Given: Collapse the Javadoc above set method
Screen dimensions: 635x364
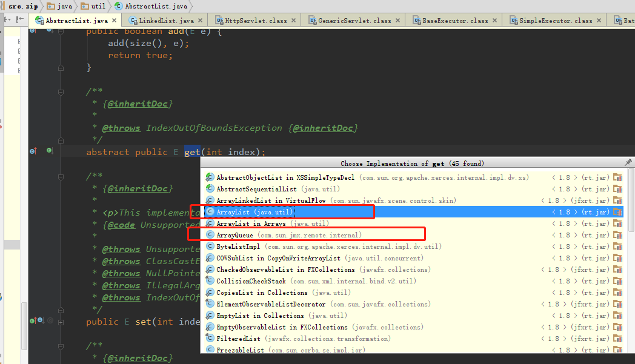Looking at the screenshot, I should [61, 177].
